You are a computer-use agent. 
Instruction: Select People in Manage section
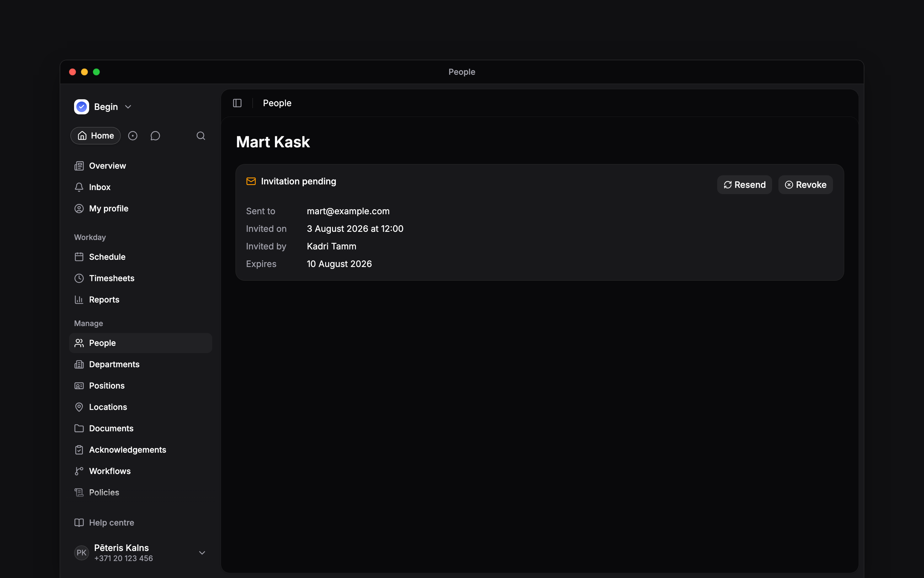tap(140, 343)
